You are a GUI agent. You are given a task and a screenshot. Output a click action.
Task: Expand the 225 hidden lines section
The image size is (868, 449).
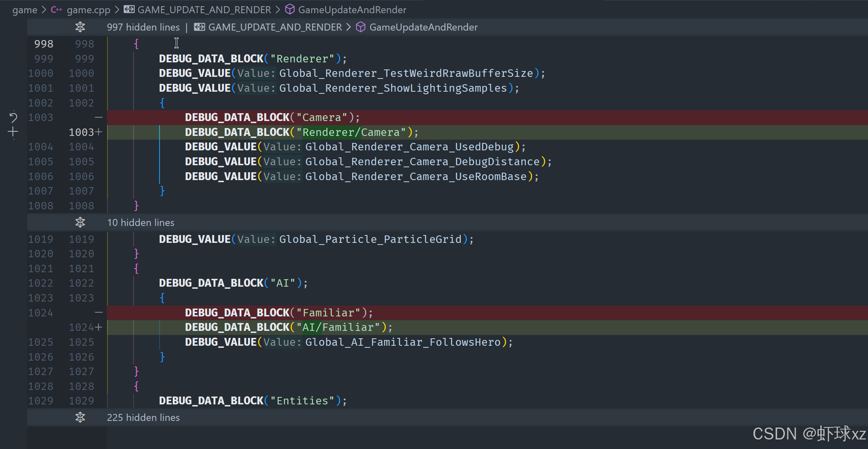tap(143, 418)
